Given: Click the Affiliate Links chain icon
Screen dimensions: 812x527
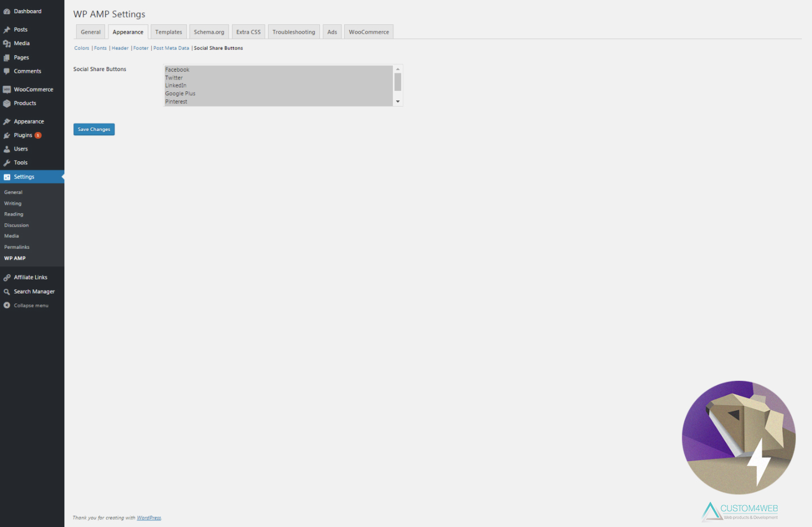Looking at the screenshot, I should pyautogui.click(x=7, y=278).
